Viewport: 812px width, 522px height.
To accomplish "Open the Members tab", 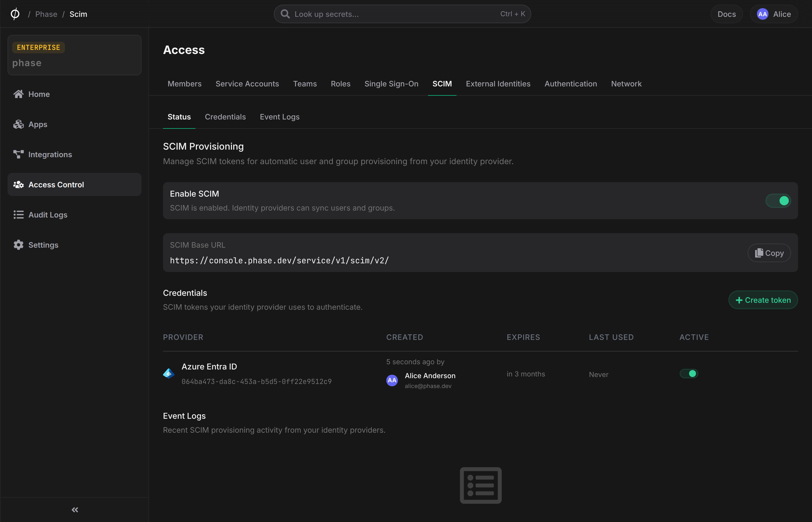I will click(x=184, y=84).
